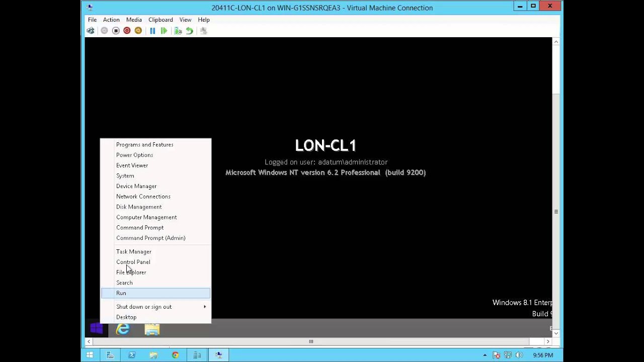Choose Command Prompt (Admin)
Image resolution: width=644 pixels, height=362 pixels.
(155, 238)
